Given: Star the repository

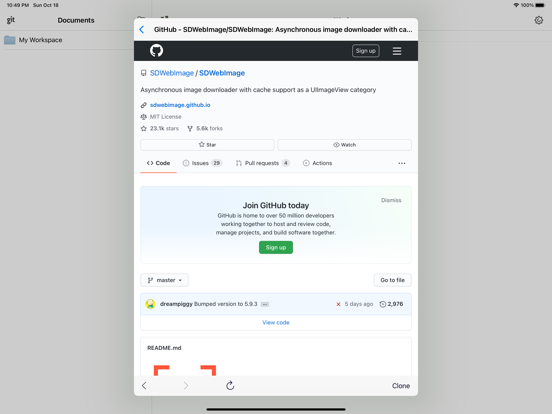Looking at the screenshot, I should click(207, 145).
